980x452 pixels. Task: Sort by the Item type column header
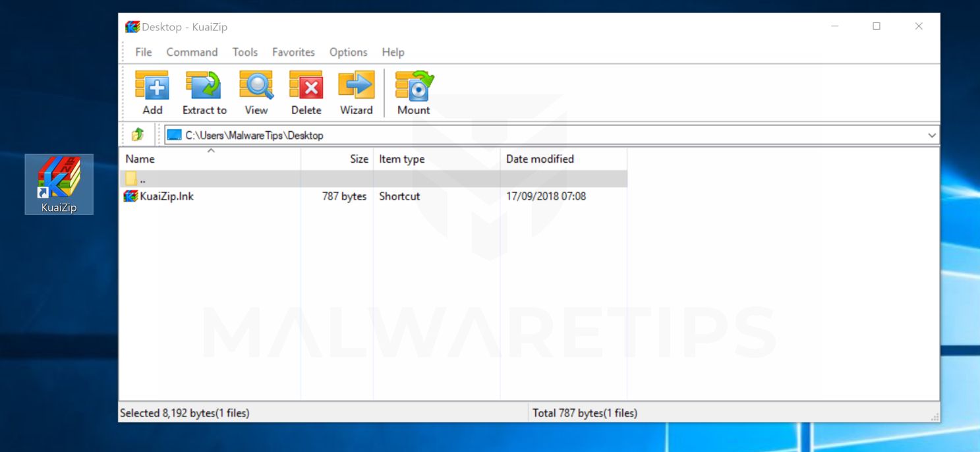point(436,159)
